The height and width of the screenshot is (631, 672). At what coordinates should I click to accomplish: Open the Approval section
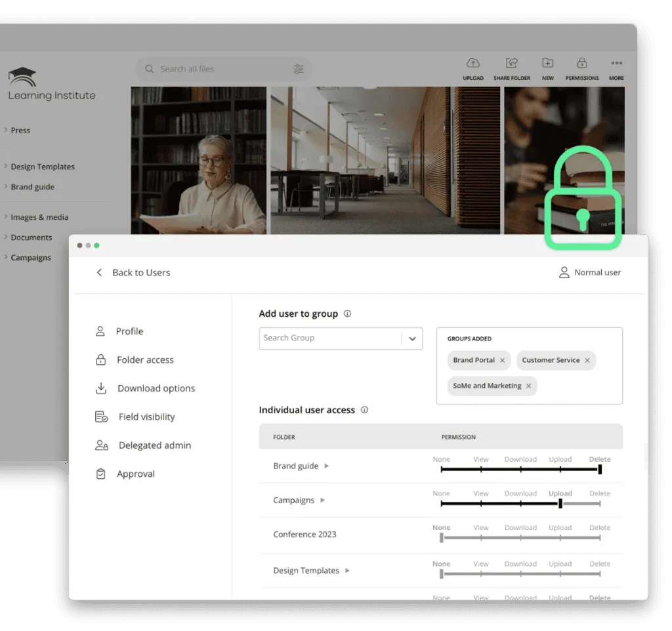(125, 474)
